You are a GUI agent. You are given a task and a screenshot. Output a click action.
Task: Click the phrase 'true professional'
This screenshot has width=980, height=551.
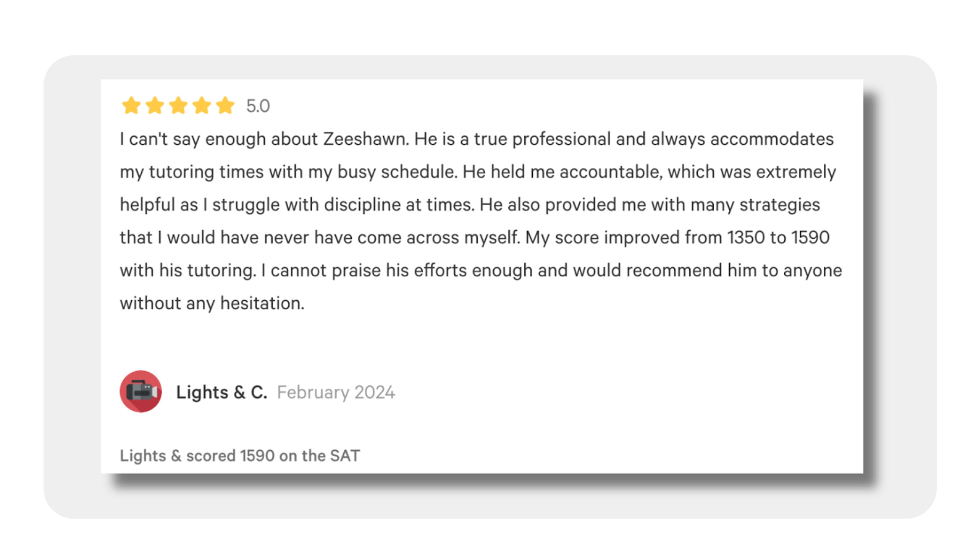pos(542,139)
